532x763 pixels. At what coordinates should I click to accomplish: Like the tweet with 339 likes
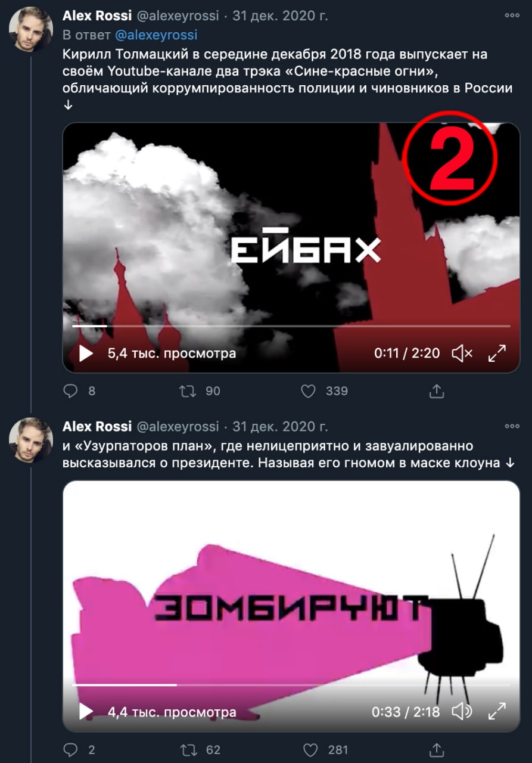307,391
